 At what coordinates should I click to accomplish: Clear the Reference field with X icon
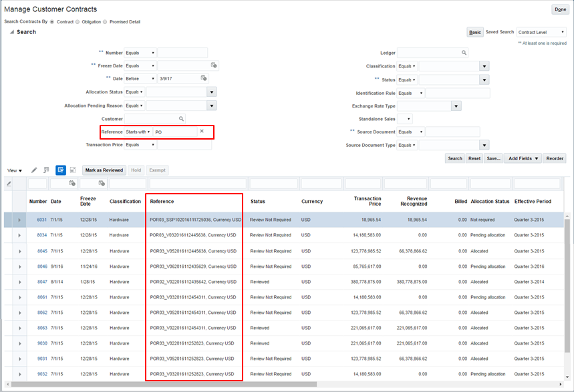coord(202,132)
